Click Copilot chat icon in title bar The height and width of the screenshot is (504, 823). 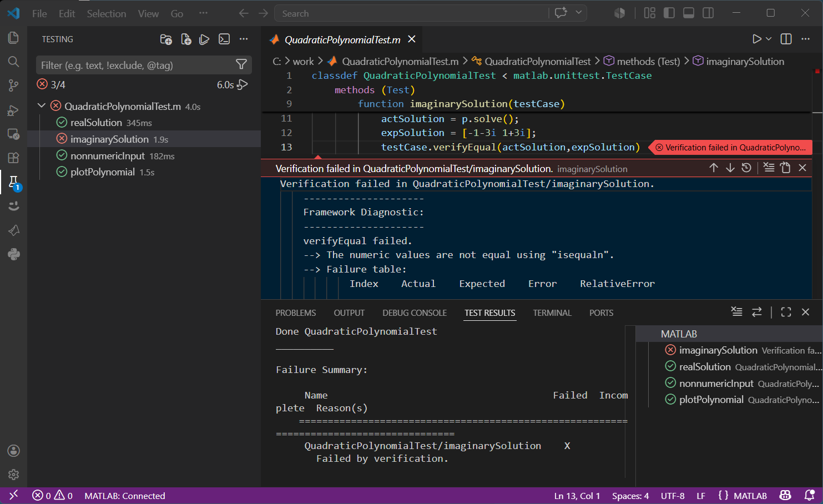pos(561,13)
